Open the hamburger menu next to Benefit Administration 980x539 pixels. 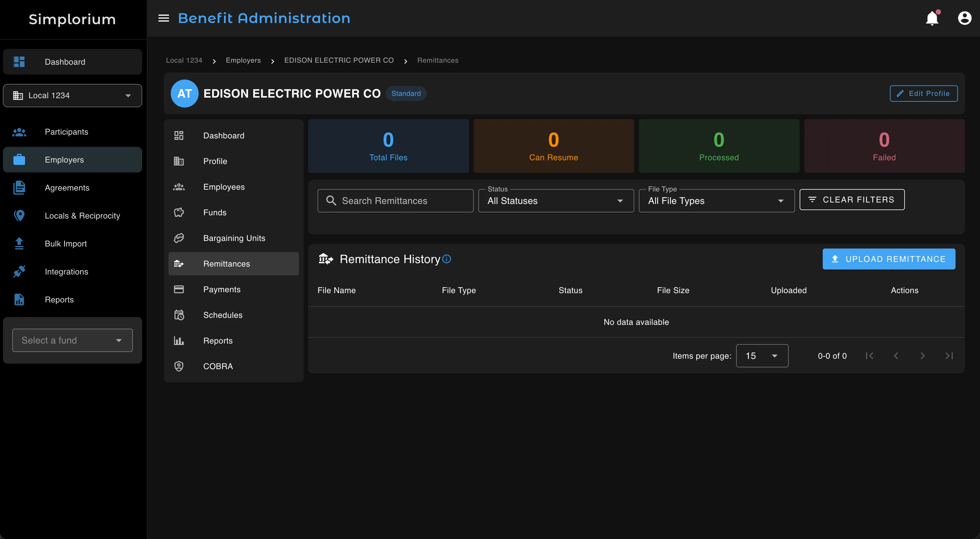(x=164, y=18)
